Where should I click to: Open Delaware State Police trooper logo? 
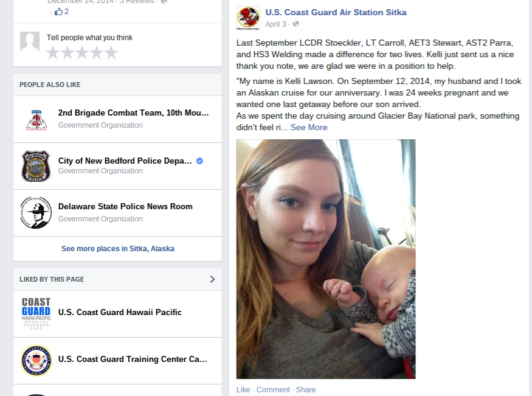[x=36, y=213]
